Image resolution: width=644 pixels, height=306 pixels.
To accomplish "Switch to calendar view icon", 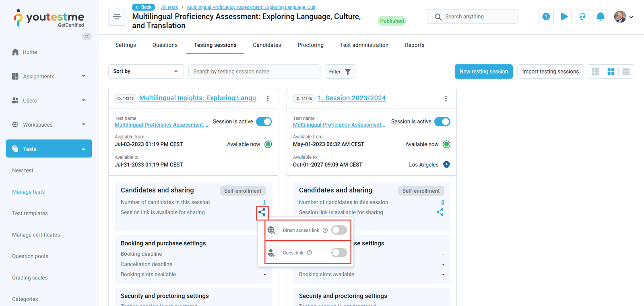I will 626,72.
